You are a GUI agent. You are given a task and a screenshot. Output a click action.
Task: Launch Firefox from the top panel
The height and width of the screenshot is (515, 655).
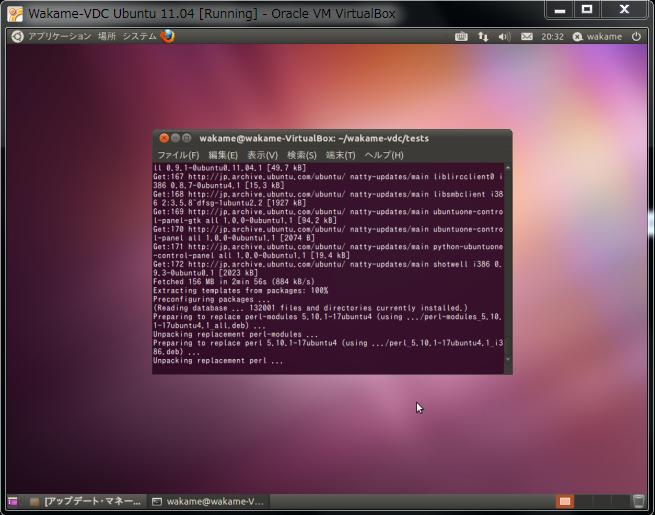168,36
